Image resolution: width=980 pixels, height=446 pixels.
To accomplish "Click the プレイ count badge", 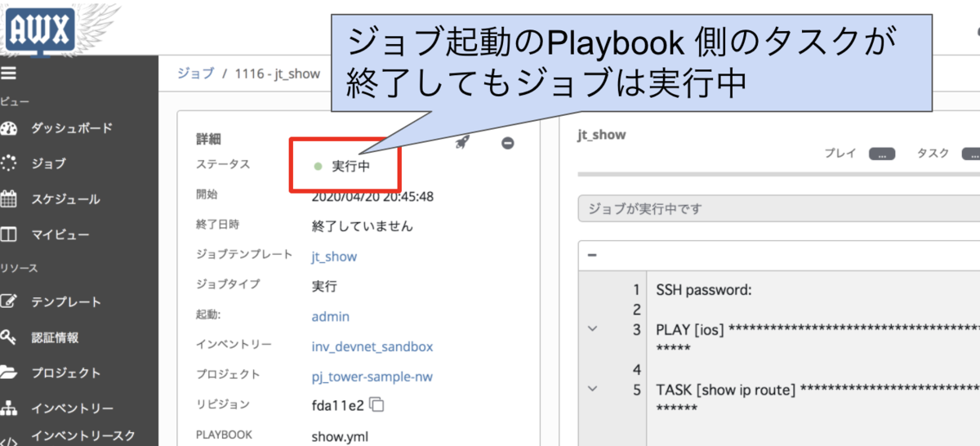I will (x=882, y=154).
